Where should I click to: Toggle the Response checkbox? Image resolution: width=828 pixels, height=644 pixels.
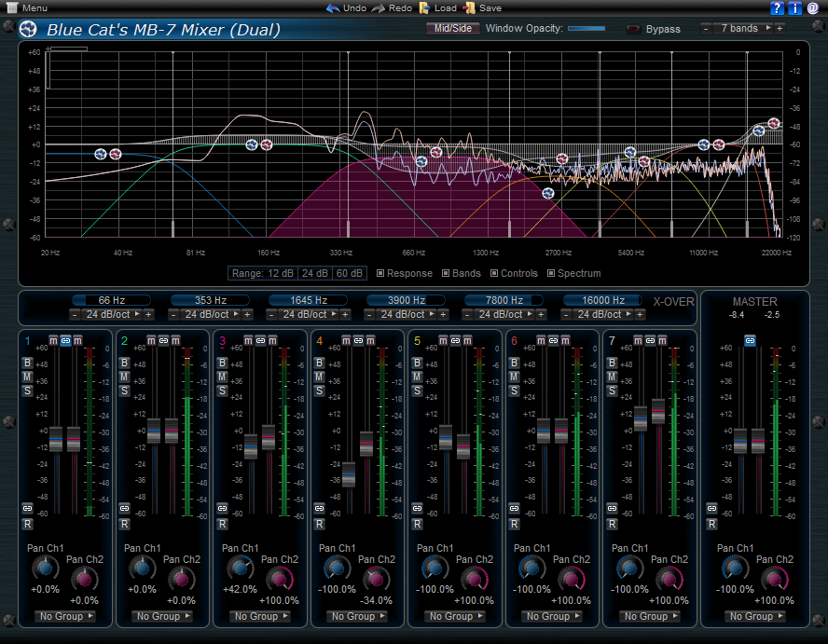380,273
